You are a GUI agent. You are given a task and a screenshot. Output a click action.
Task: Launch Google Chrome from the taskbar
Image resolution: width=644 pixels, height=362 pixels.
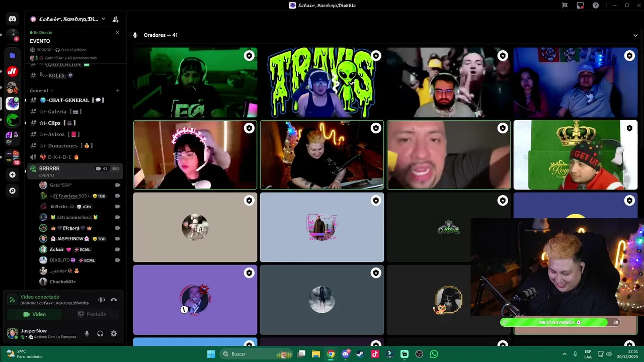[331, 354]
